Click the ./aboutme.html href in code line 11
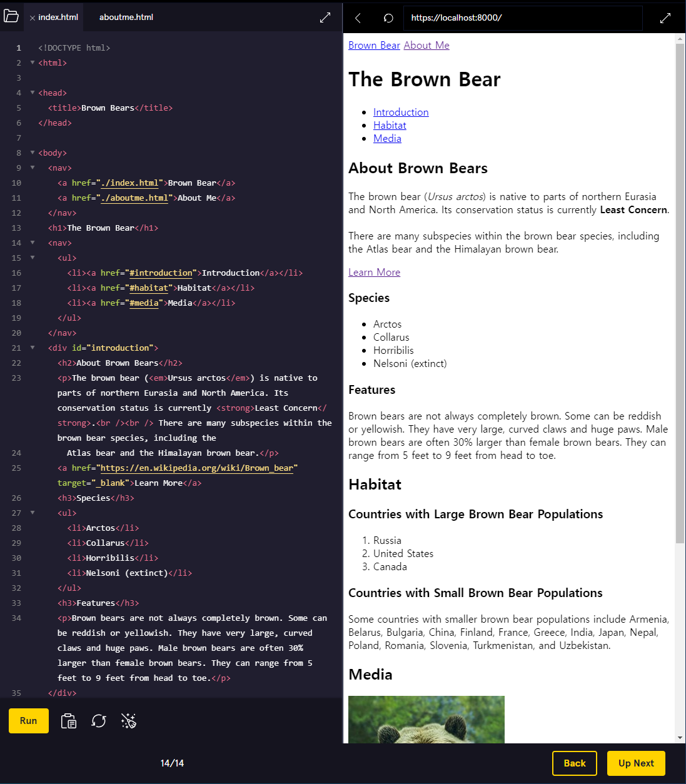 tap(134, 198)
